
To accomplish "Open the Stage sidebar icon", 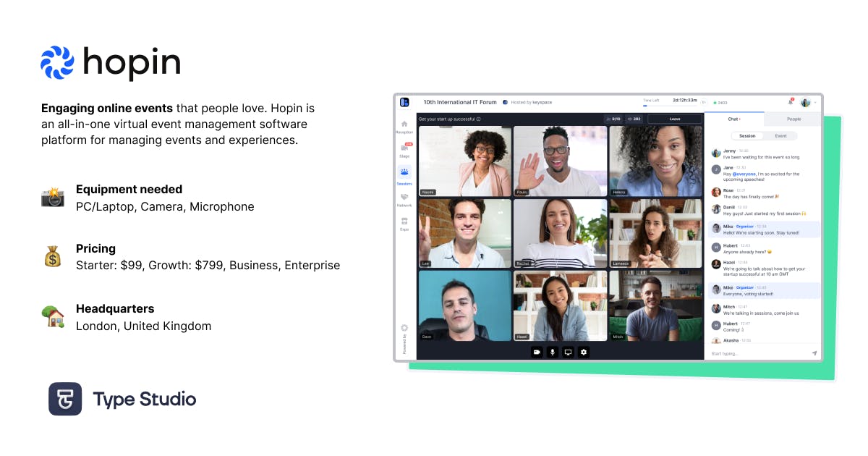I will click(404, 147).
